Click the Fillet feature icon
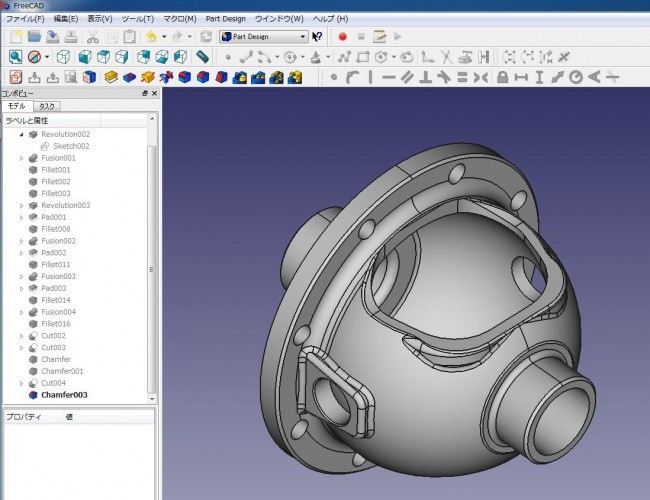650x500 pixels. tap(184, 77)
